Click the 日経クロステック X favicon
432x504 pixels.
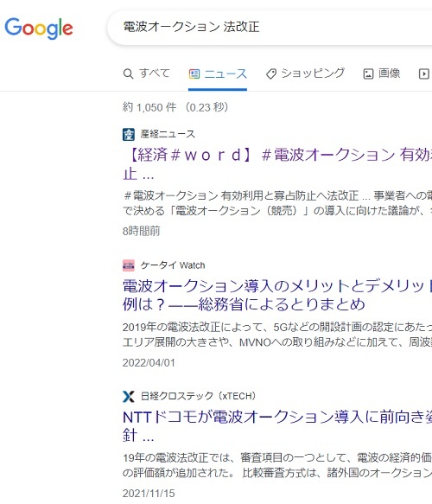click(x=129, y=396)
